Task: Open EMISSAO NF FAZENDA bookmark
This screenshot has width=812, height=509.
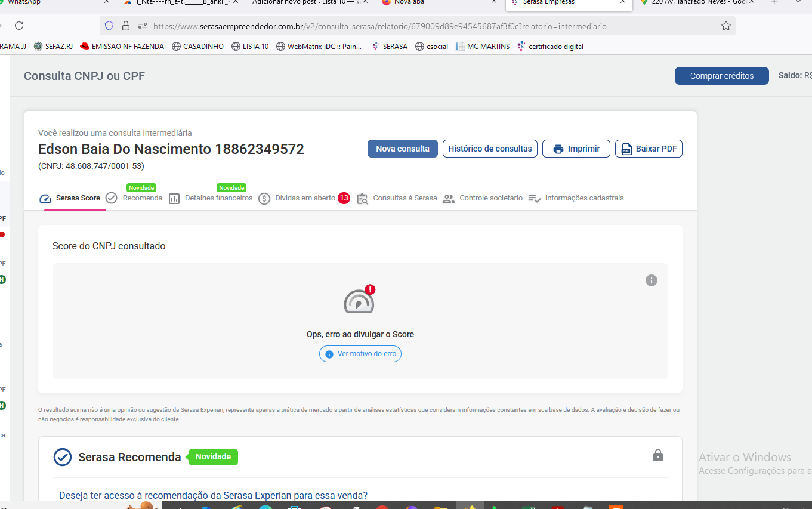Action: click(x=122, y=46)
